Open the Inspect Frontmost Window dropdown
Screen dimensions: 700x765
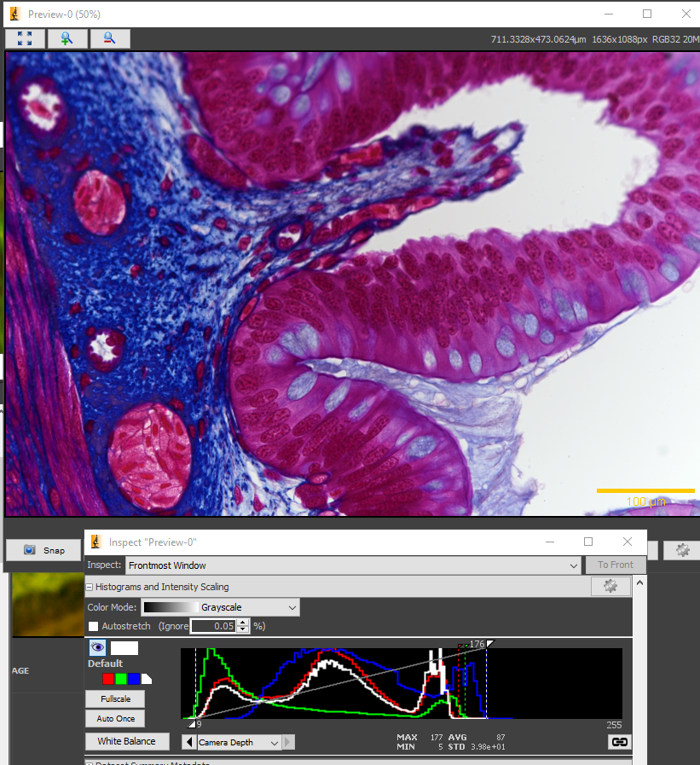point(353,565)
